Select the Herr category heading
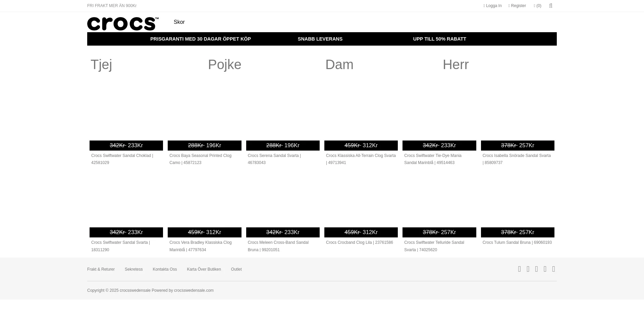Image resolution: width=644 pixels, height=333 pixels. click(455, 64)
